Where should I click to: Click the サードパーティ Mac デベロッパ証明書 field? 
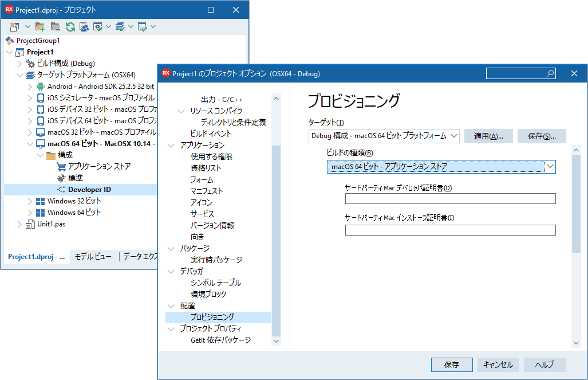tap(451, 199)
